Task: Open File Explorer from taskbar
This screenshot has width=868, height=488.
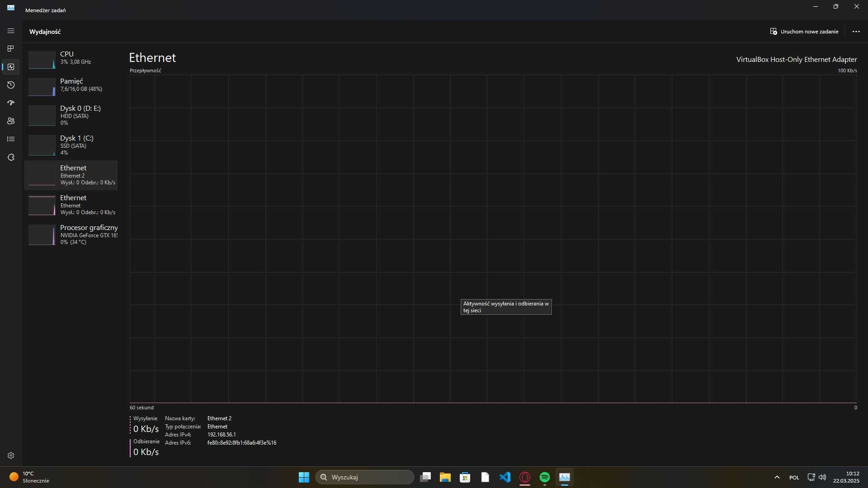Action: tap(445, 477)
